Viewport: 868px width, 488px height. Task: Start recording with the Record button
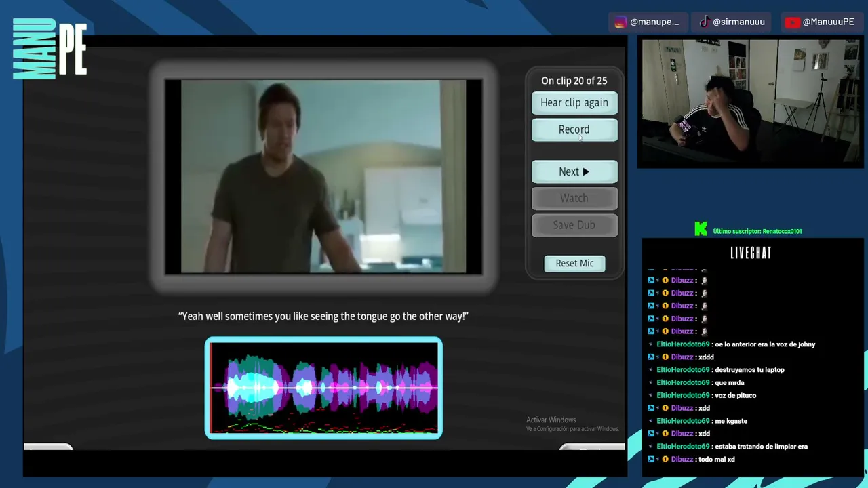coord(574,130)
